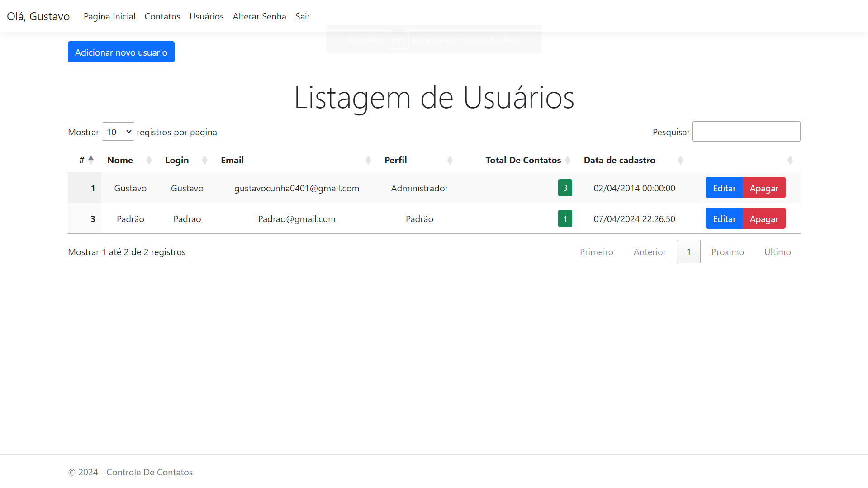Focus the Pesquisar search field
The image size is (868, 488).
(x=746, y=132)
